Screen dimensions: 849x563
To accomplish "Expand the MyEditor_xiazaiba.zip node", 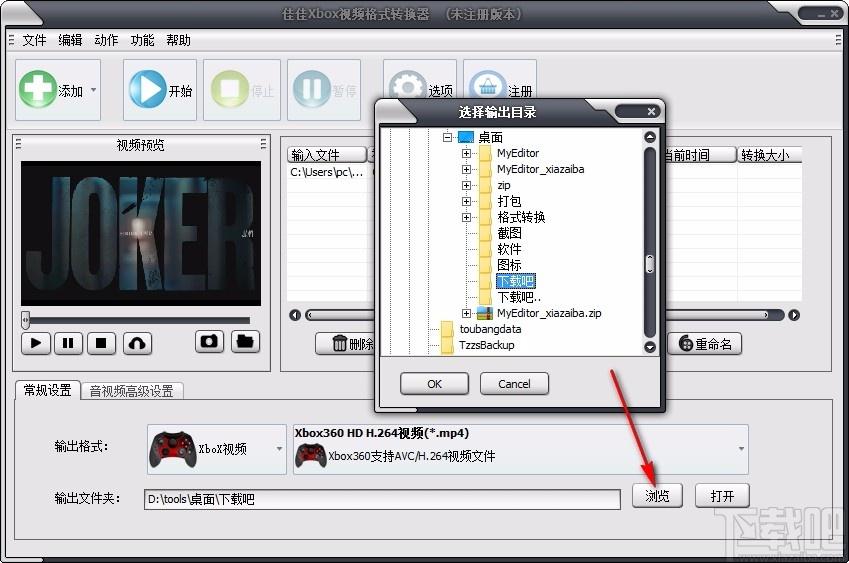I will coord(466,313).
